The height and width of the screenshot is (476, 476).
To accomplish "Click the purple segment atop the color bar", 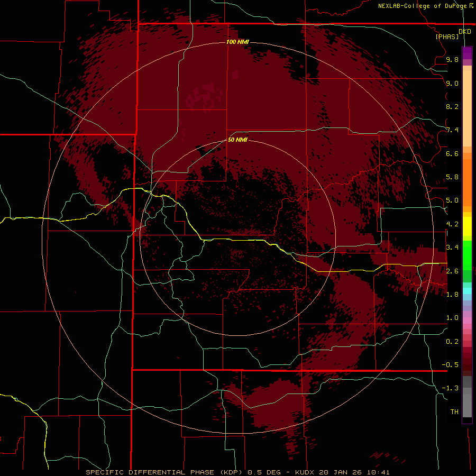I will coord(467,53).
